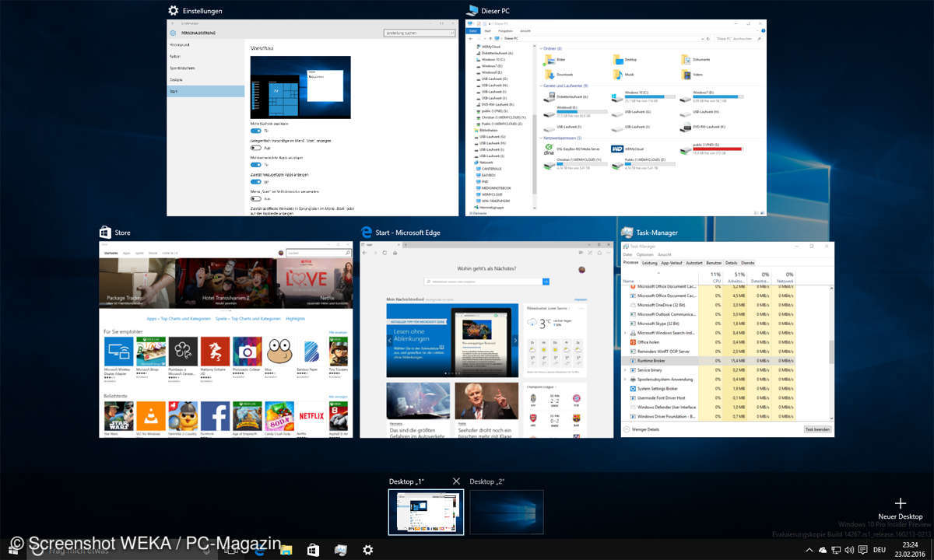Open the Action Center notification icon
The image size is (934, 560).
(862, 550)
